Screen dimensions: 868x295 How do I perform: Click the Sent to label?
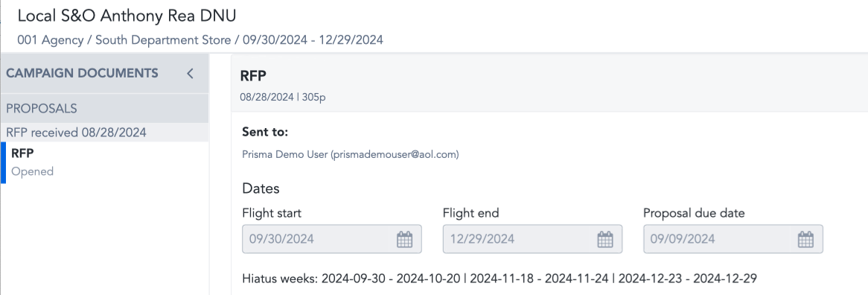point(265,133)
